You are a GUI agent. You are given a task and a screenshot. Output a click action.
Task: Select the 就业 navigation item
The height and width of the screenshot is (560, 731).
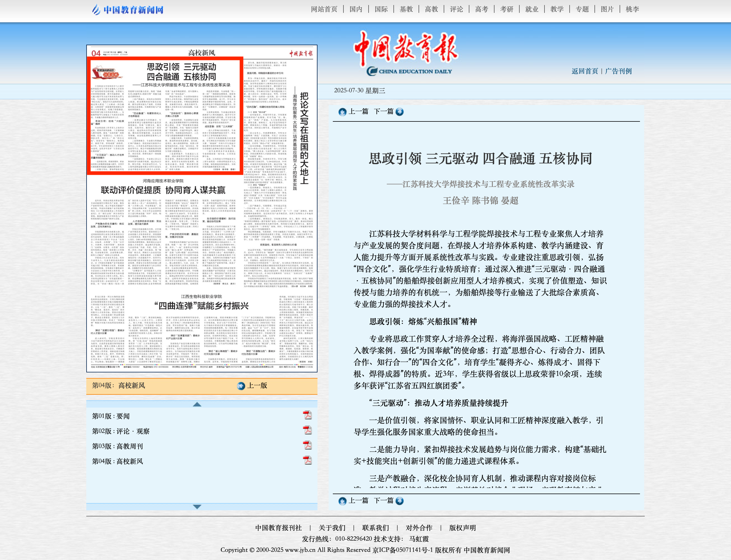coord(532,9)
